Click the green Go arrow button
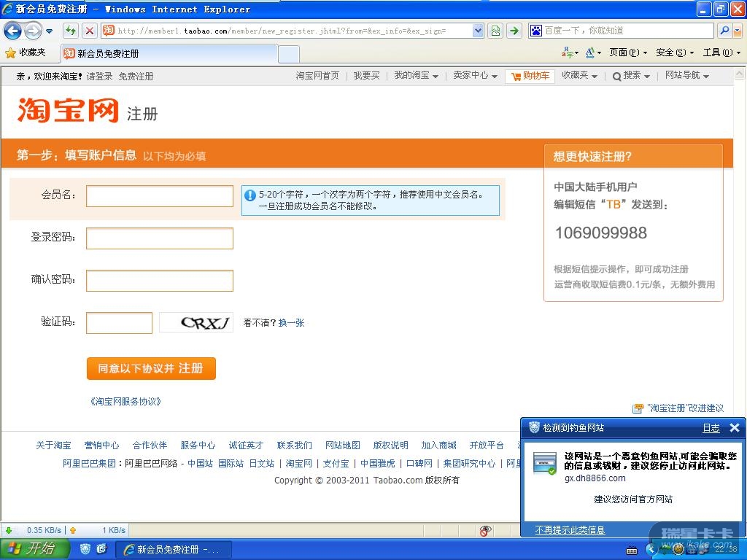 (x=514, y=31)
